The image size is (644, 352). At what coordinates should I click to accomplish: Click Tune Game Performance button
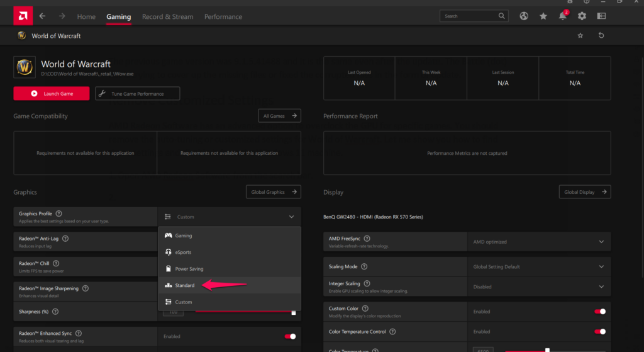[x=138, y=93]
